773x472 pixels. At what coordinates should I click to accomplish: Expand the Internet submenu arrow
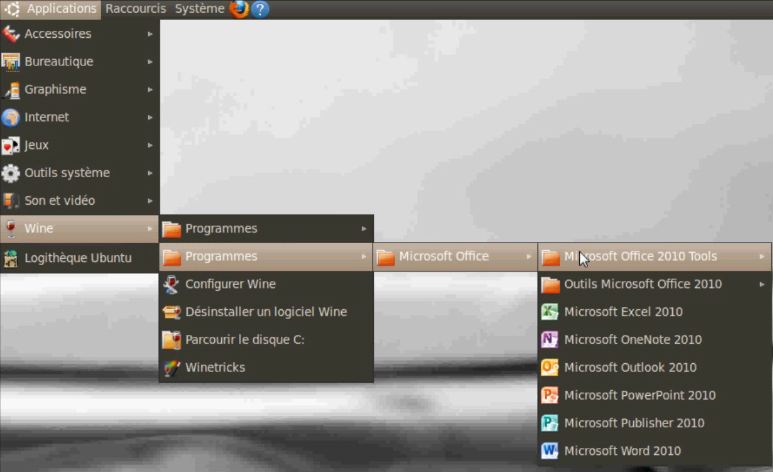150,117
